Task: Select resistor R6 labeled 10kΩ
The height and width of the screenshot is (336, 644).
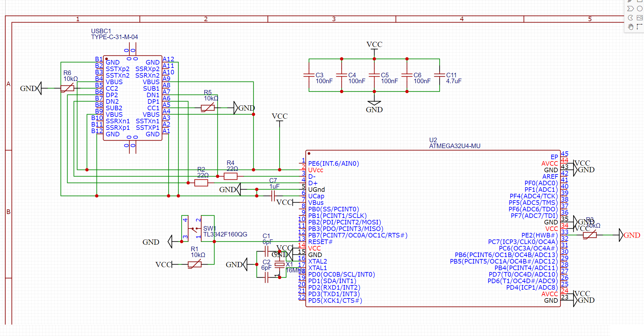Action: click(67, 88)
